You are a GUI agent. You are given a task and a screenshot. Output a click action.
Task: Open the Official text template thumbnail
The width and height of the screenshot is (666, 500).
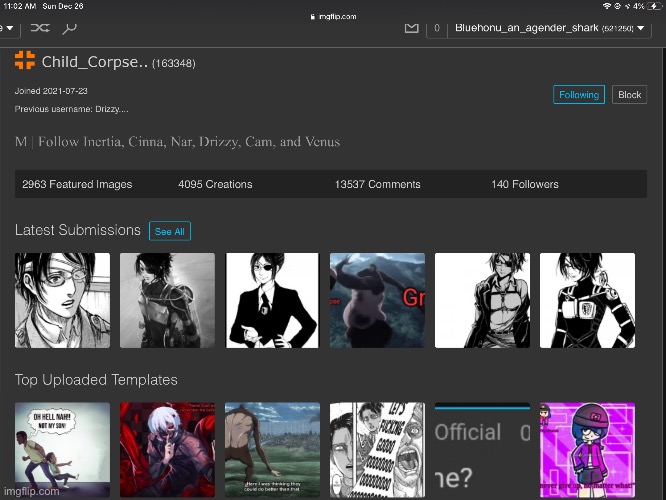[x=483, y=450]
